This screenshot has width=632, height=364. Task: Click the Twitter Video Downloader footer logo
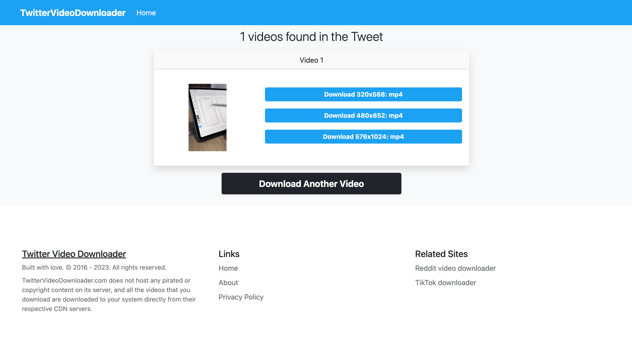click(x=74, y=254)
